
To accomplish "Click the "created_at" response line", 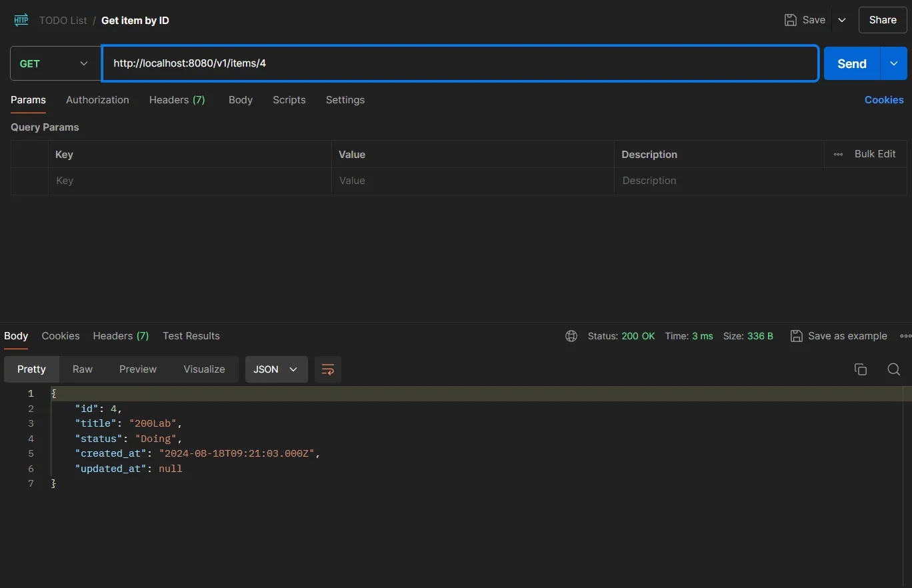I will pos(197,453).
